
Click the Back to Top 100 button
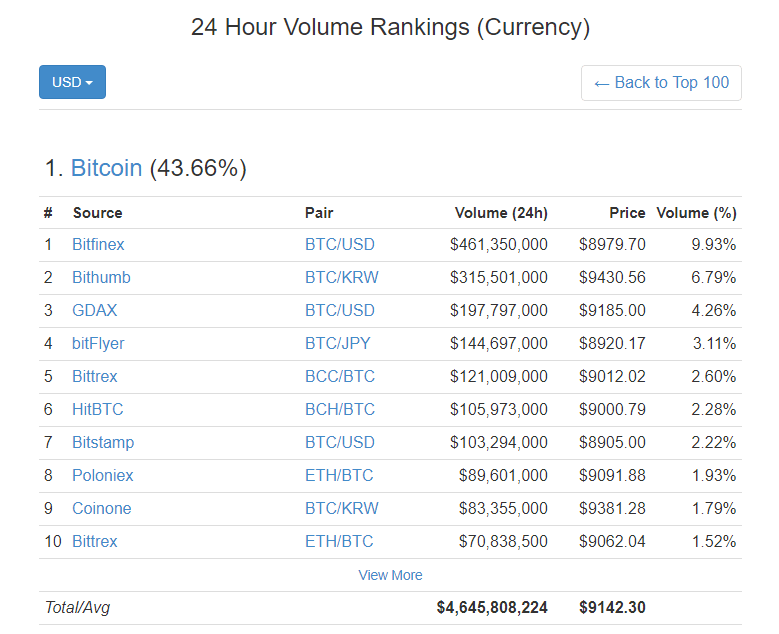661,83
